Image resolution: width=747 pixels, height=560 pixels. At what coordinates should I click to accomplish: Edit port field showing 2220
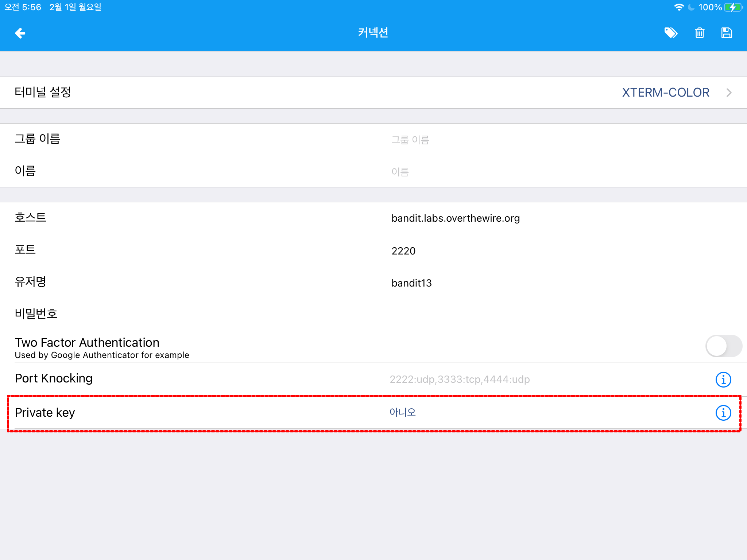tap(403, 251)
